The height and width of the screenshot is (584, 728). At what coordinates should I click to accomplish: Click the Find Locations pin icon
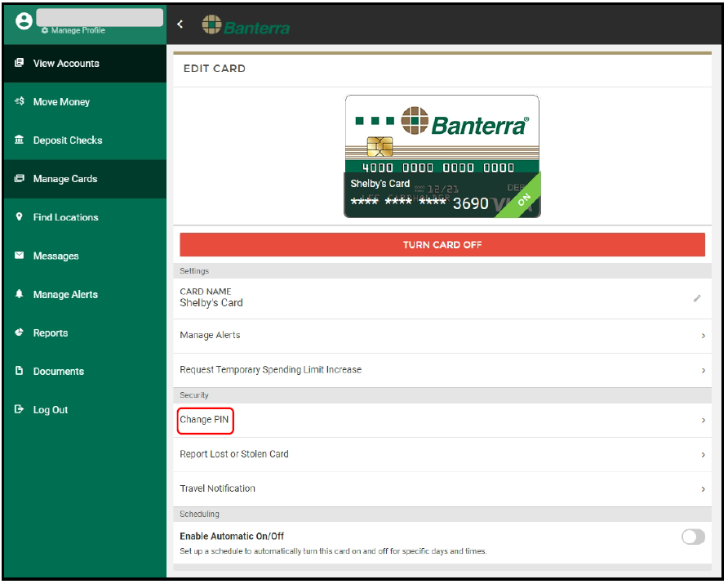point(20,217)
